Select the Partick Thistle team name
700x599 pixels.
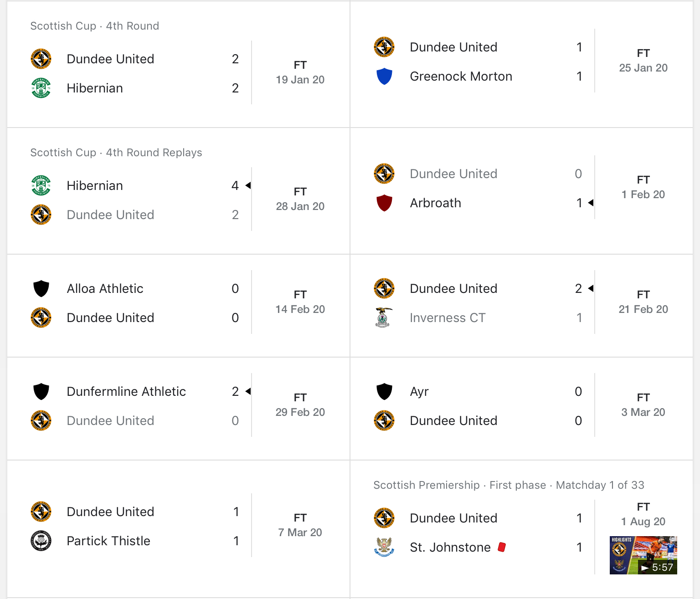click(x=108, y=541)
